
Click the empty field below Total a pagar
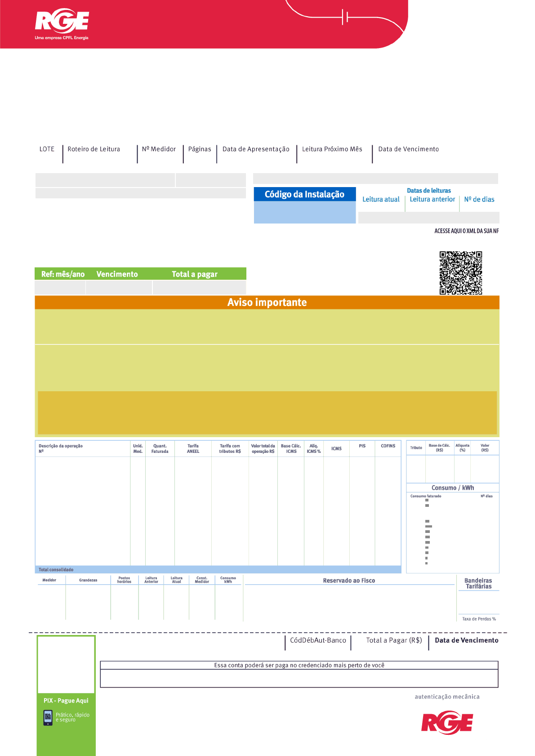click(199, 287)
